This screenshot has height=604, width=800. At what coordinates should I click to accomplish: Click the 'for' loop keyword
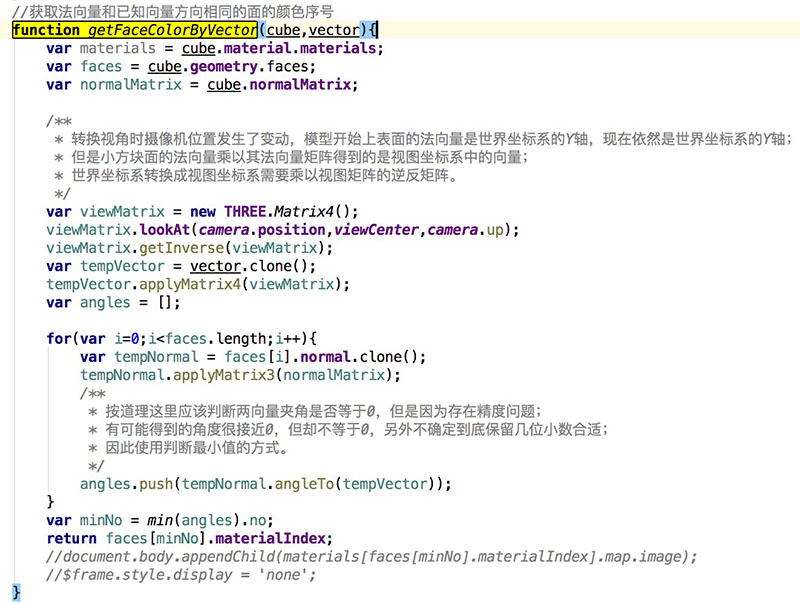coord(59,338)
